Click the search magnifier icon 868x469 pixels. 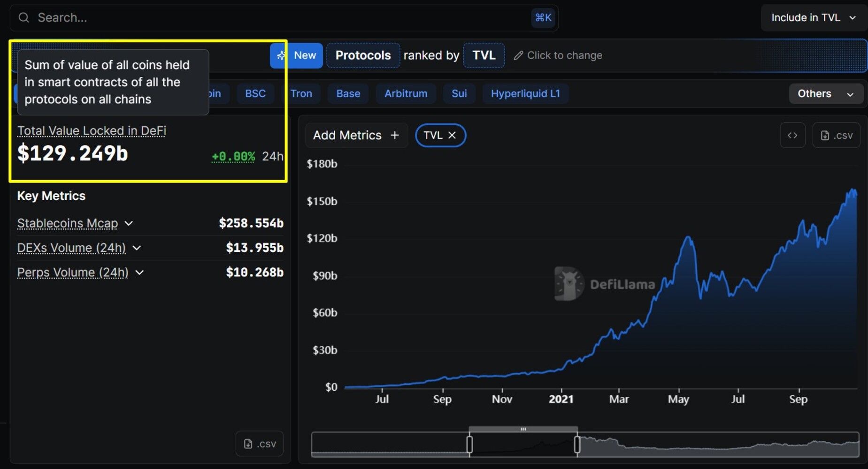click(x=23, y=18)
